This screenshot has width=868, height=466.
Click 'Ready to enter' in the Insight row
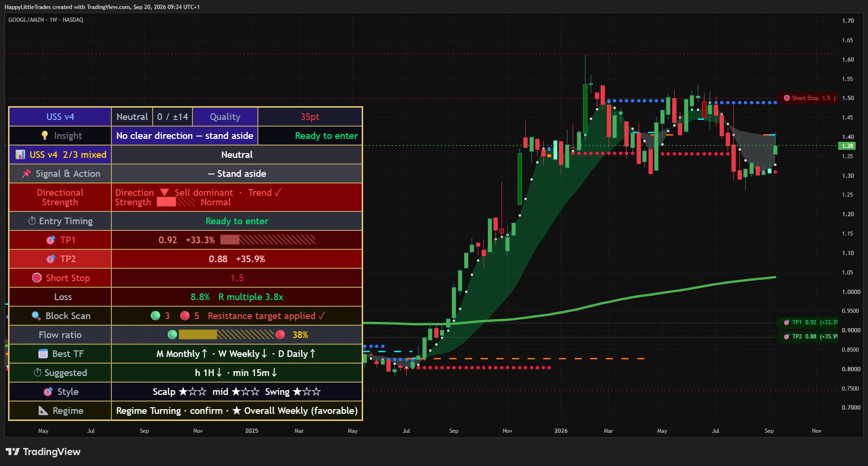(x=326, y=136)
